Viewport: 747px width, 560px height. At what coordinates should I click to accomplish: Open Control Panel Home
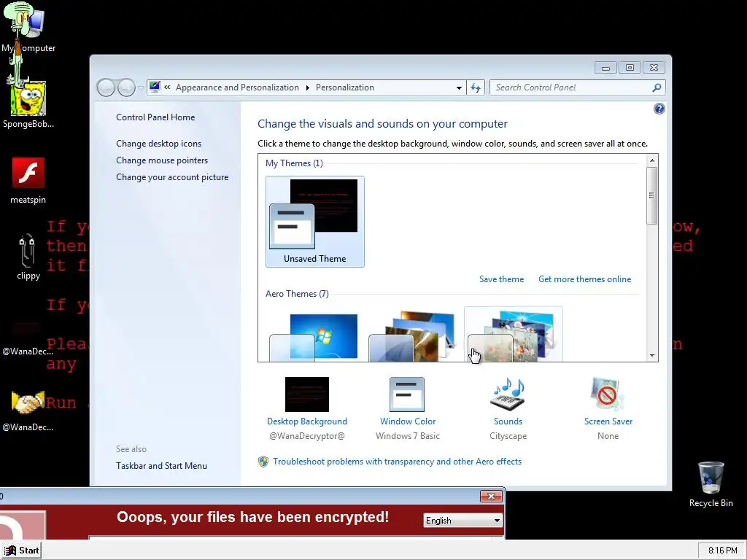(x=155, y=117)
